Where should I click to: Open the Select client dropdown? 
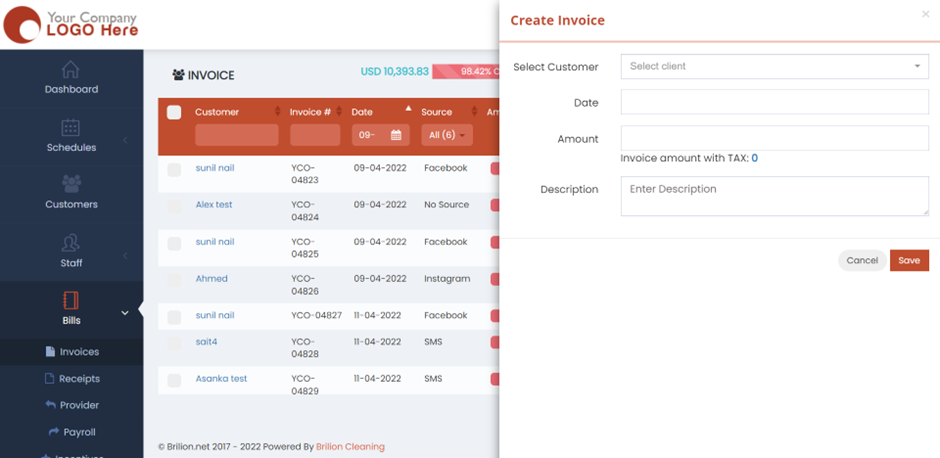[x=774, y=67]
